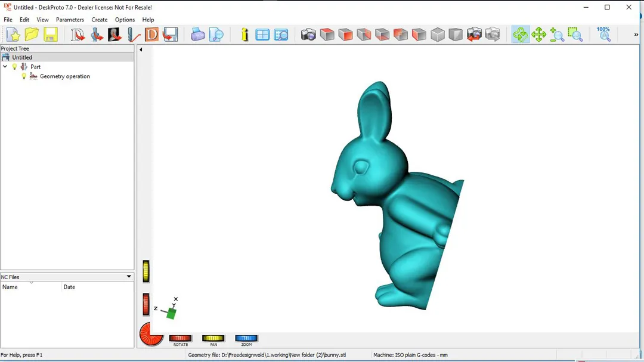Open the Parameters menu
The width and height of the screenshot is (644, 362).
click(x=70, y=20)
